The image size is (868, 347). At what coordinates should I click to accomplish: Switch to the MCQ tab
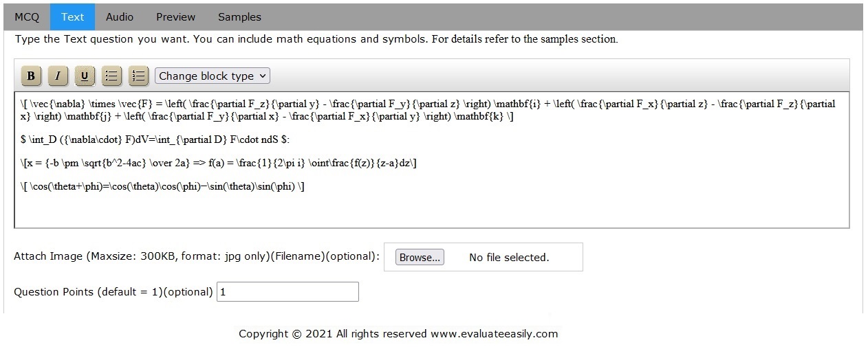click(27, 16)
